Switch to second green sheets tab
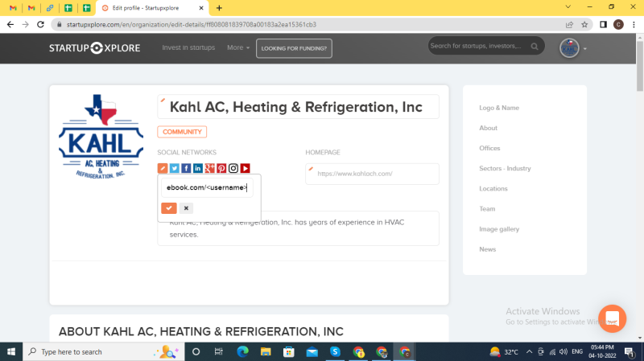 [86, 8]
